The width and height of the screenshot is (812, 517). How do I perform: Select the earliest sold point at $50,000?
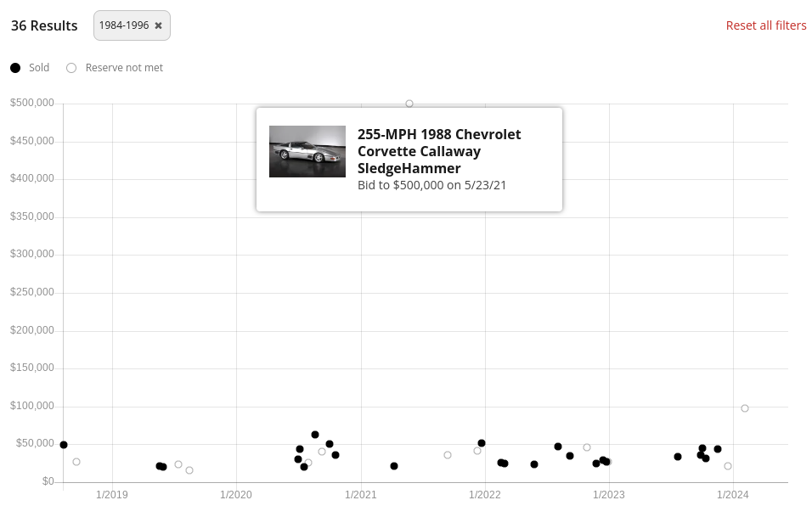64,445
